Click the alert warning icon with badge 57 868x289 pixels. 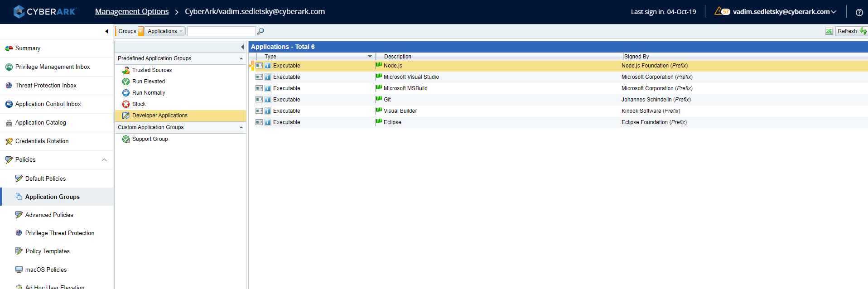click(x=722, y=11)
